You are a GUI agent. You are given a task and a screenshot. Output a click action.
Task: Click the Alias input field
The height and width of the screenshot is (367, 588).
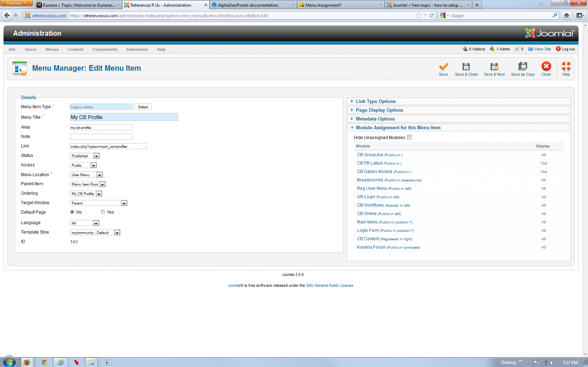click(x=101, y=127)
